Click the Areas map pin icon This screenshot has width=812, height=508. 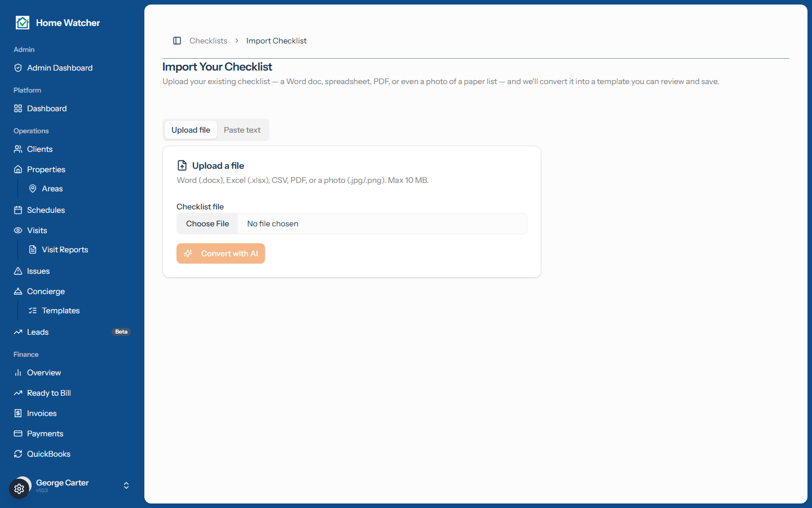coord(33,189)
